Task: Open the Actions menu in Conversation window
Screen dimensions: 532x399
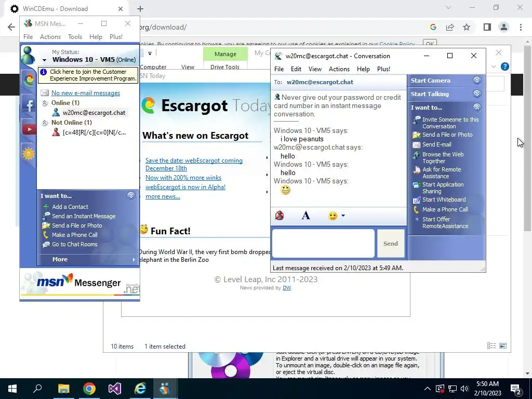Action: 339,69
